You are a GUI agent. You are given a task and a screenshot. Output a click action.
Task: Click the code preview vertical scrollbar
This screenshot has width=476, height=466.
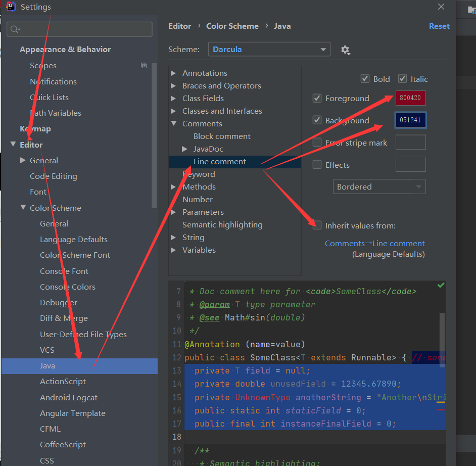tap(442, 340)
